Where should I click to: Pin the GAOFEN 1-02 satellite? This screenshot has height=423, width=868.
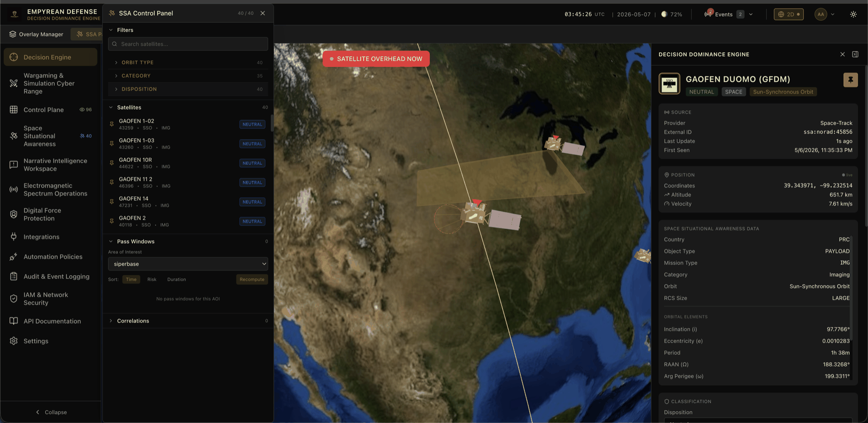(112, 124)
